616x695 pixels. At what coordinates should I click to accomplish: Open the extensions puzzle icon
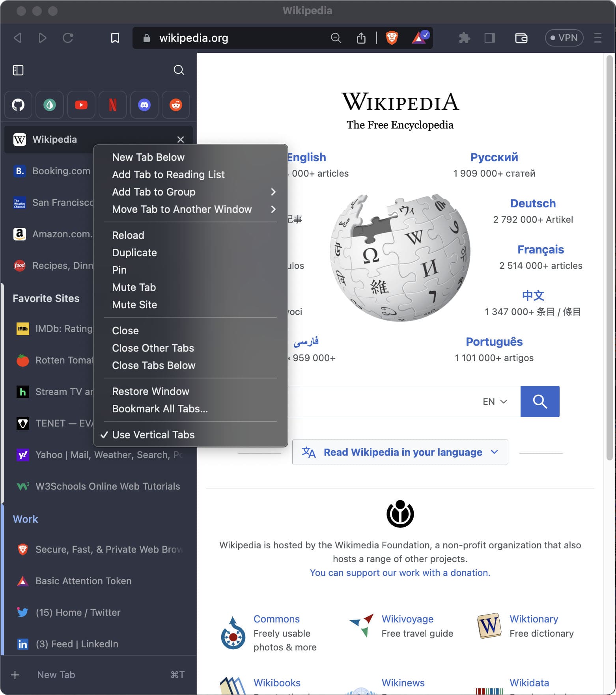(465, 38)
